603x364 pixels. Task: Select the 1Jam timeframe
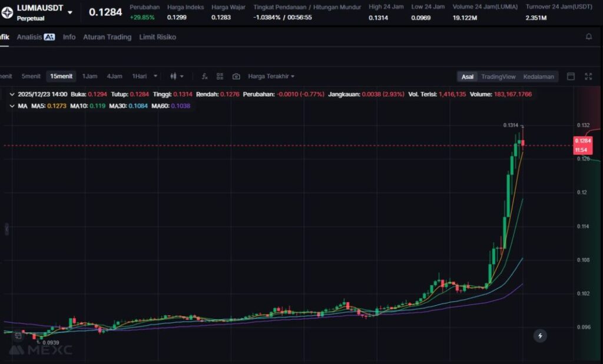click(90, 77)
